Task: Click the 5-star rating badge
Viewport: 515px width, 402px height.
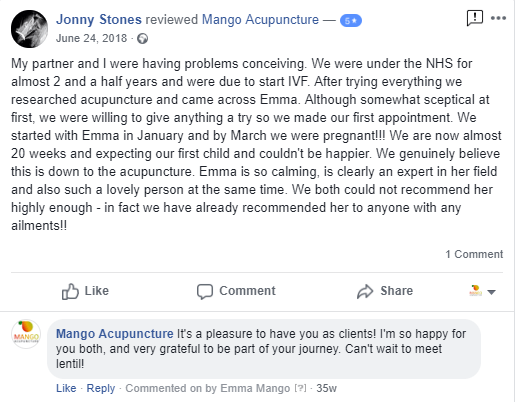Action: 351,21
